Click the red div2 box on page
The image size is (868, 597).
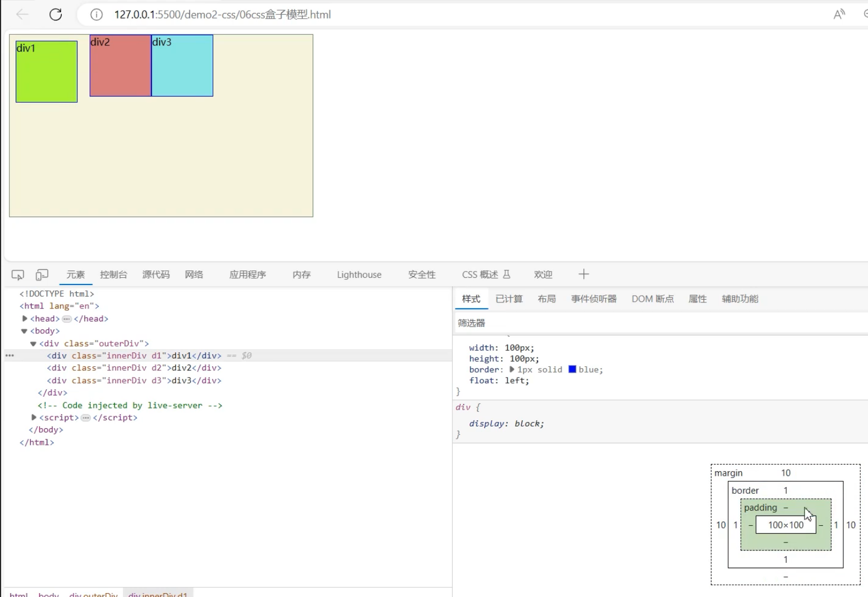pyautogui.click(x=120, y=66)
